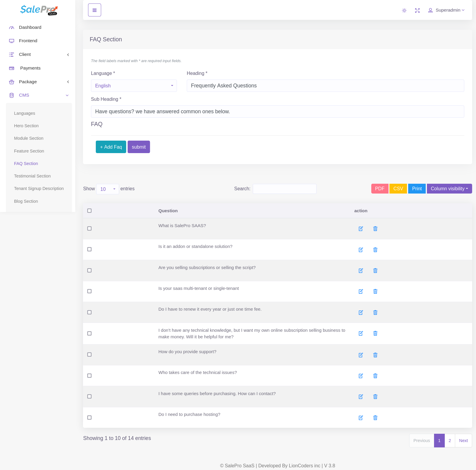The image size is (476, 470).
Task: Check the 'Who takes care of technical issues?' row
Action: point(89,376)
